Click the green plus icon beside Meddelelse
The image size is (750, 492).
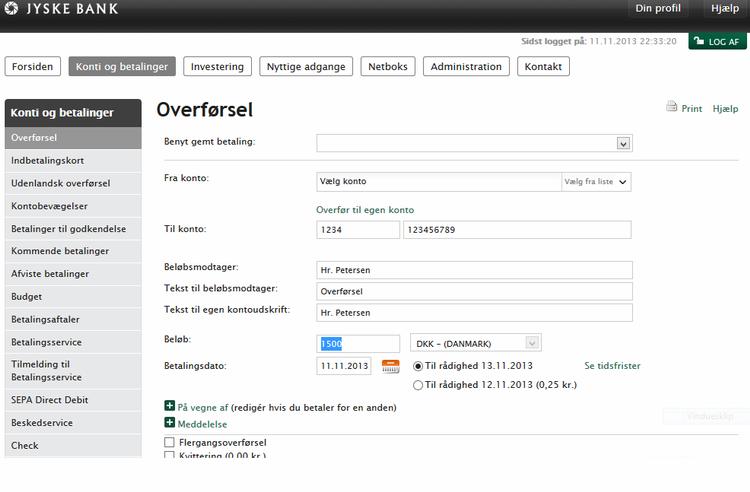[169, 423]
